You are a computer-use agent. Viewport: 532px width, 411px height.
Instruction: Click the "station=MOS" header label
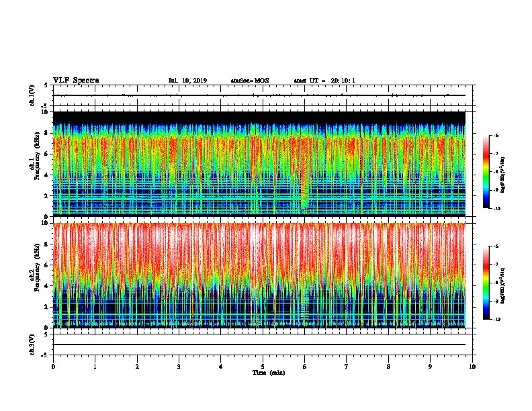[x=250, y=81]
